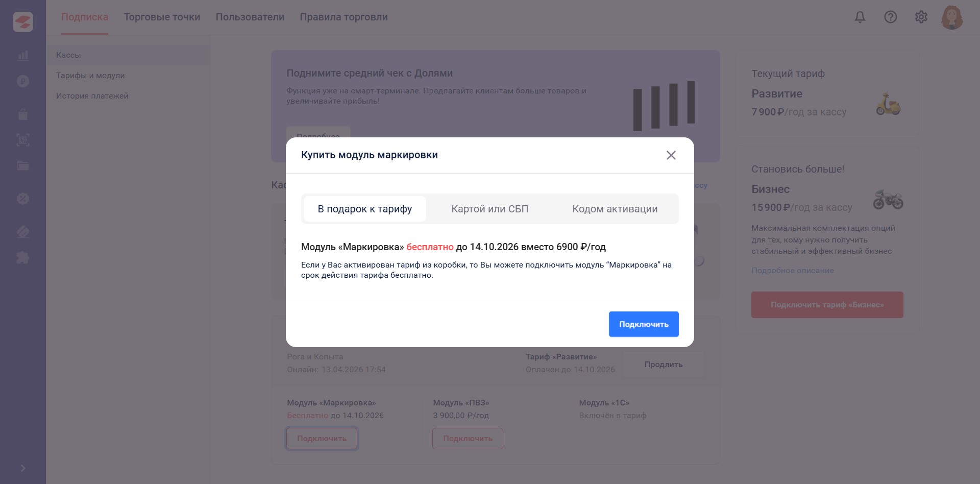This screenshot has height=484, width=980.
Task: Open the help question mark icon
Action: (x=891, y=17)
